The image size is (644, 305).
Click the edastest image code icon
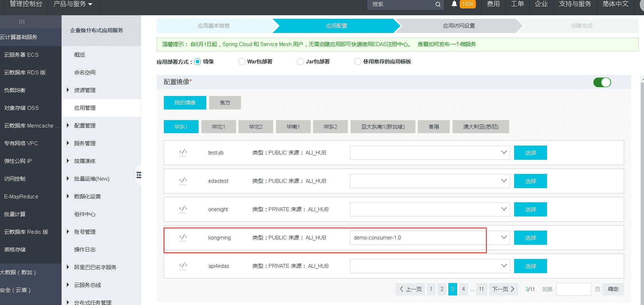tap(183, 181)
